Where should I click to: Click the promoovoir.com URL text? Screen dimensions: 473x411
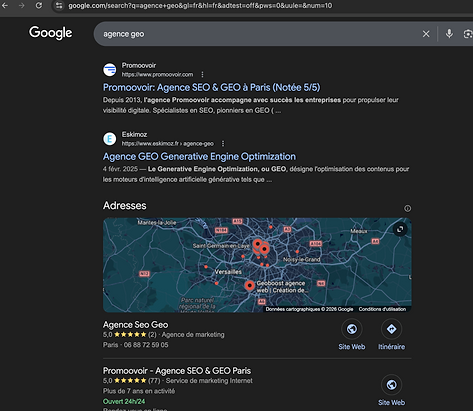157,74
